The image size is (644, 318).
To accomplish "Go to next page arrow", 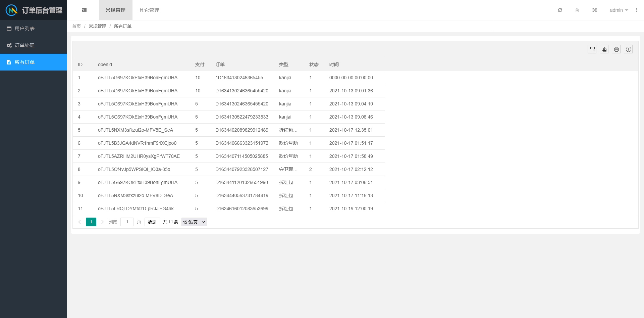I will (x=102, y=222).
